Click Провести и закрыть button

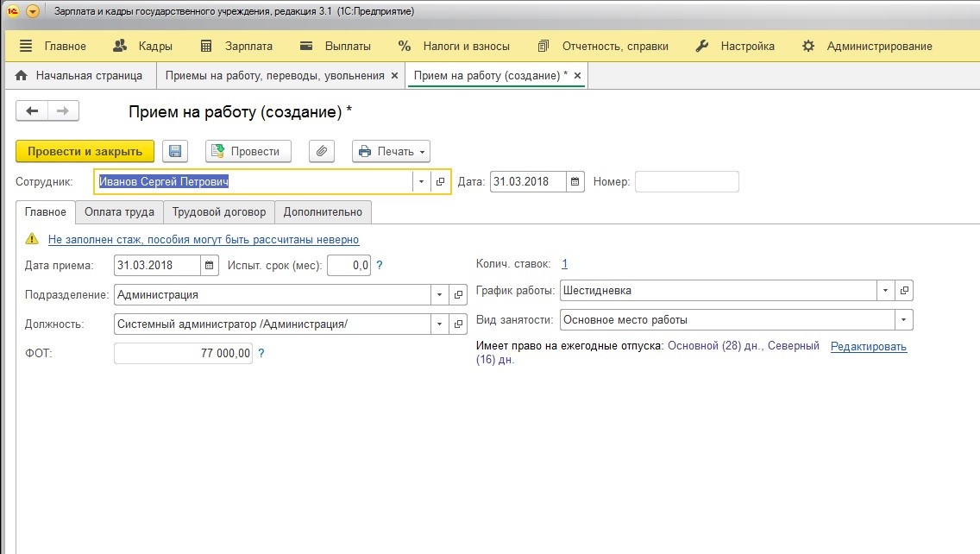point(85,151)
